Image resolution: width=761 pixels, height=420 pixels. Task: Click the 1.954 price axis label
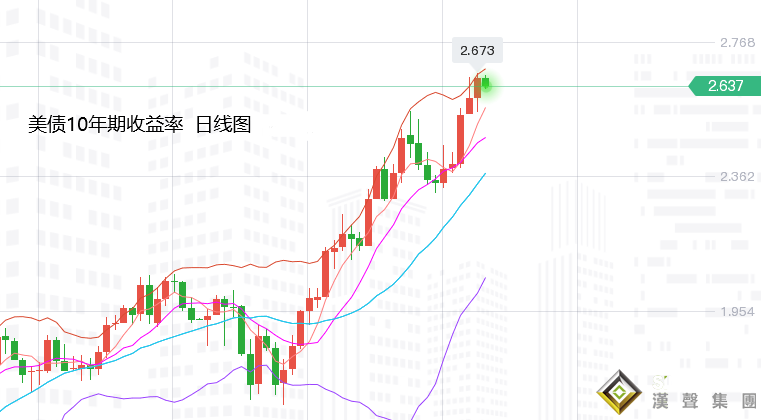click(x=737, y=312)
